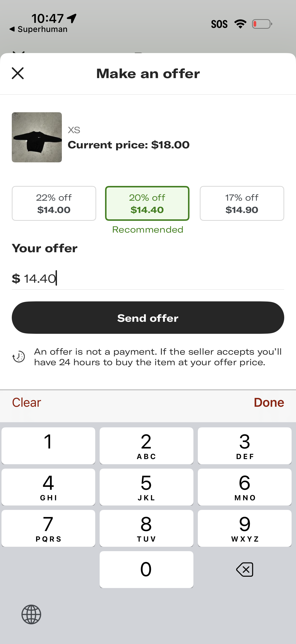Tap the back arrow to Superhuman

coord(12,29)
